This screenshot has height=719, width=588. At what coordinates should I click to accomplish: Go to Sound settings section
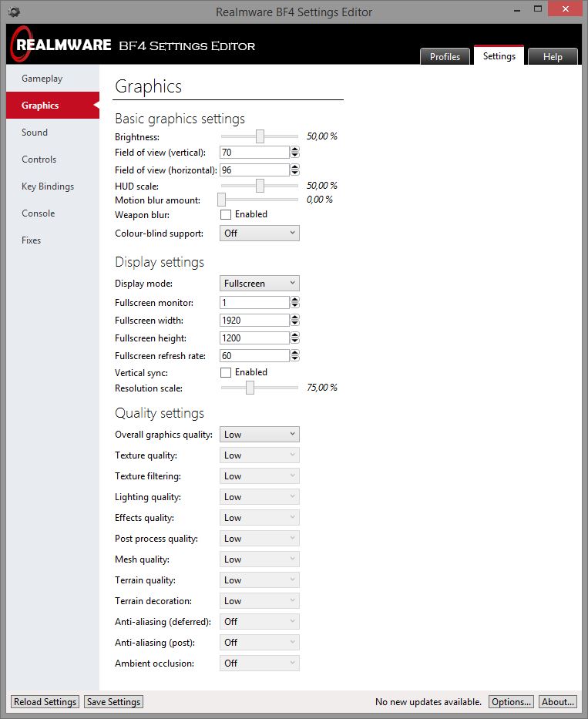[52, 133]
